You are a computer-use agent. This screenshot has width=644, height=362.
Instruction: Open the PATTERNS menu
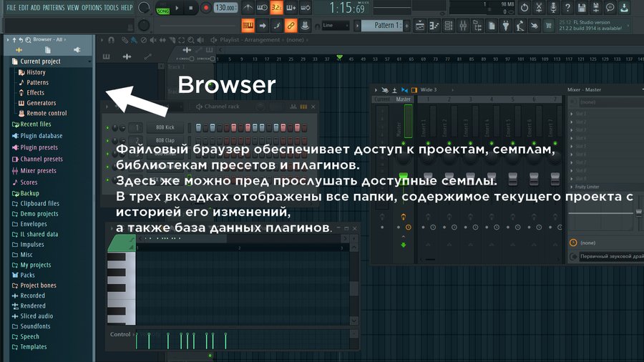tap(54, 8)
